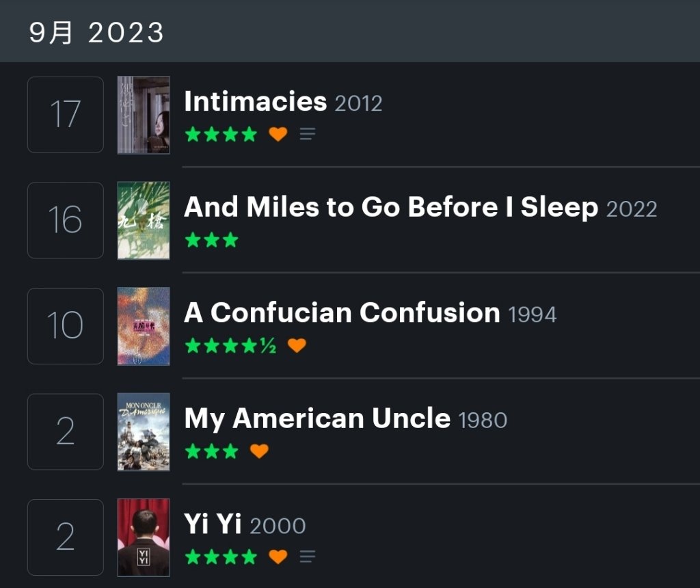Viewport: 700px width, 588px height.
Task: Open the My American Uncle poster
Action: 144,431
